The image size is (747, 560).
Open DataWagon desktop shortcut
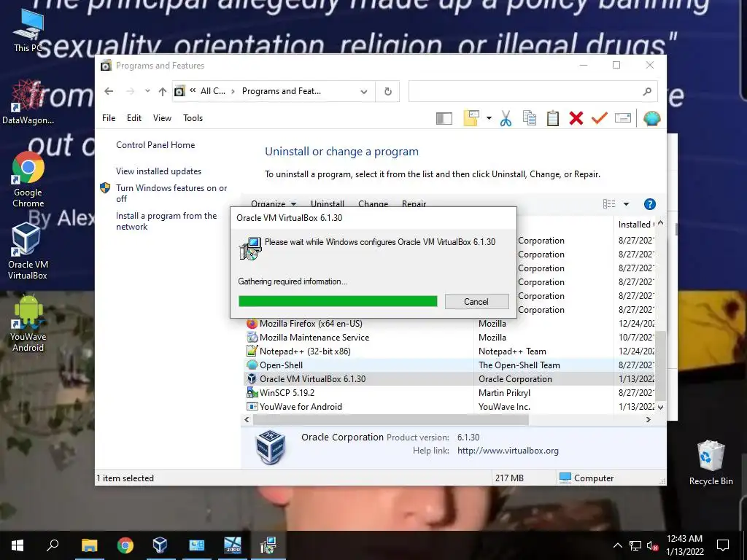click(28, 101)
